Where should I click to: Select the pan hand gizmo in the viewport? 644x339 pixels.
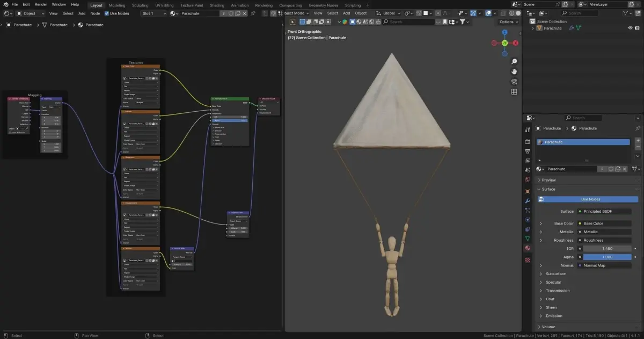click(514, 71)
